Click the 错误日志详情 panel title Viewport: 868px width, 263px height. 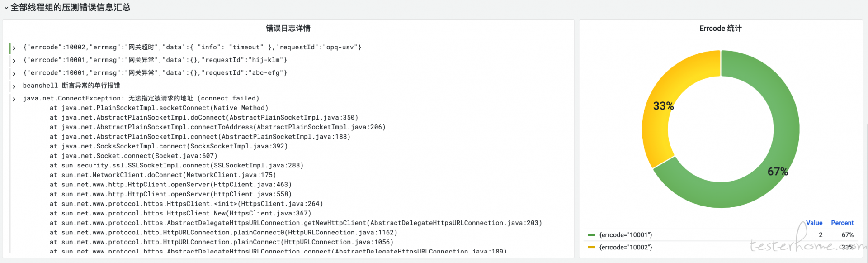click(288, 28)
